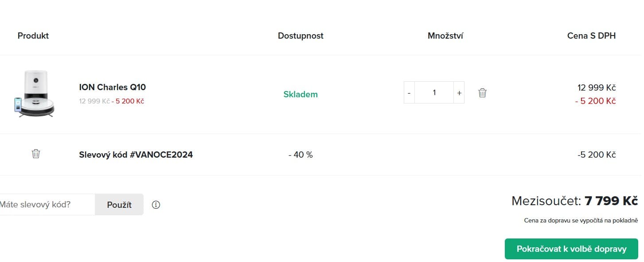Image resolution: width=644 pixels, height=262 pixels.
Task: Click the quantity input field showing 1
Action: (x=434, y=92)
